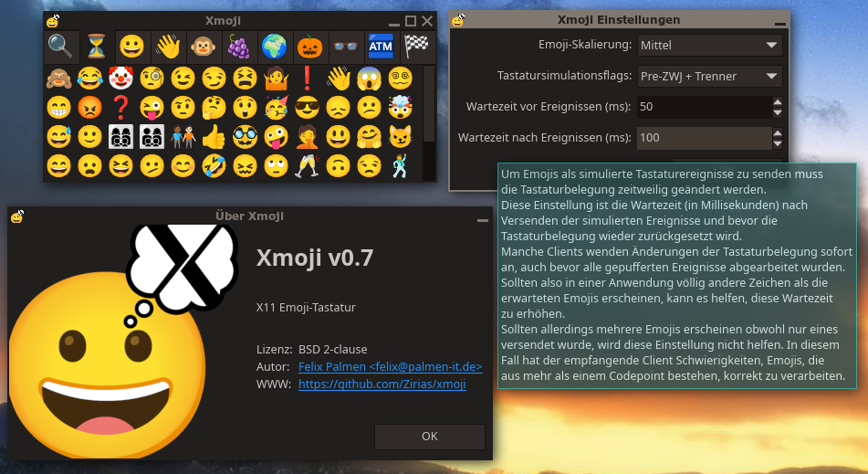This screenshot has height=474, width=868.
Task: Choose the man dancing emoji
Action: tap(401, 165)
